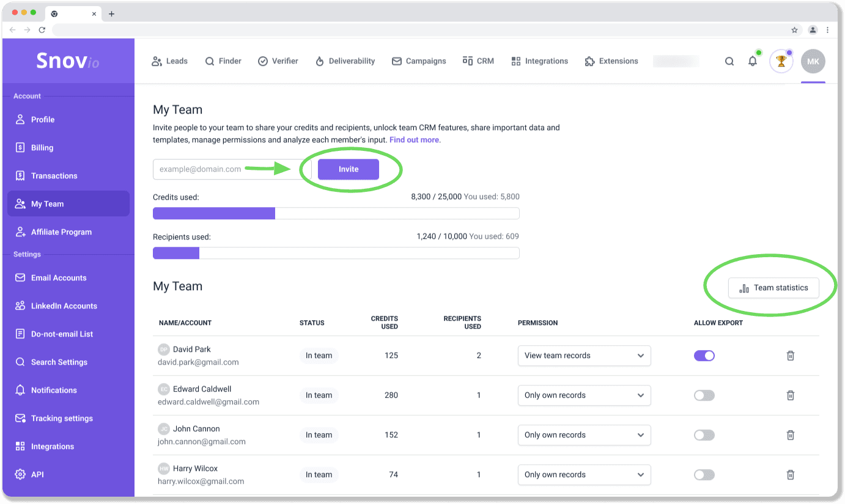Open the MK user avatar menu
845x504 pixels.
tap(813, 61)
